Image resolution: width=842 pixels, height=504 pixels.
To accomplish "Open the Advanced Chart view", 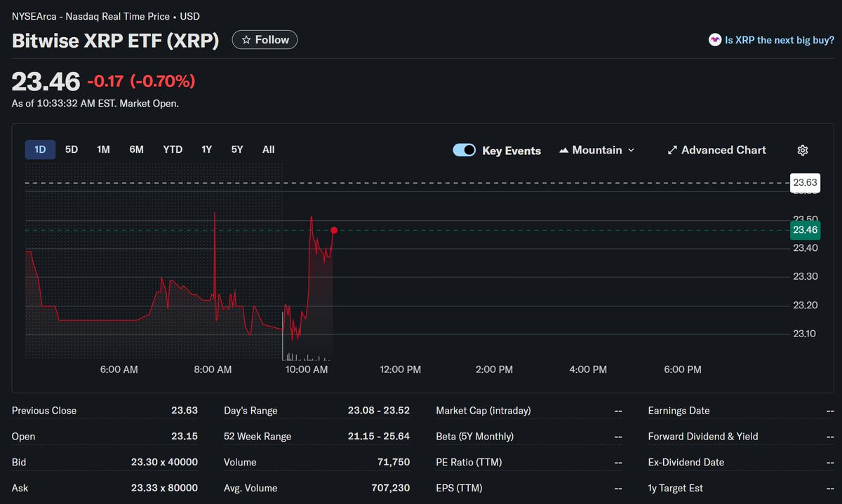I will tap(716, 150).
